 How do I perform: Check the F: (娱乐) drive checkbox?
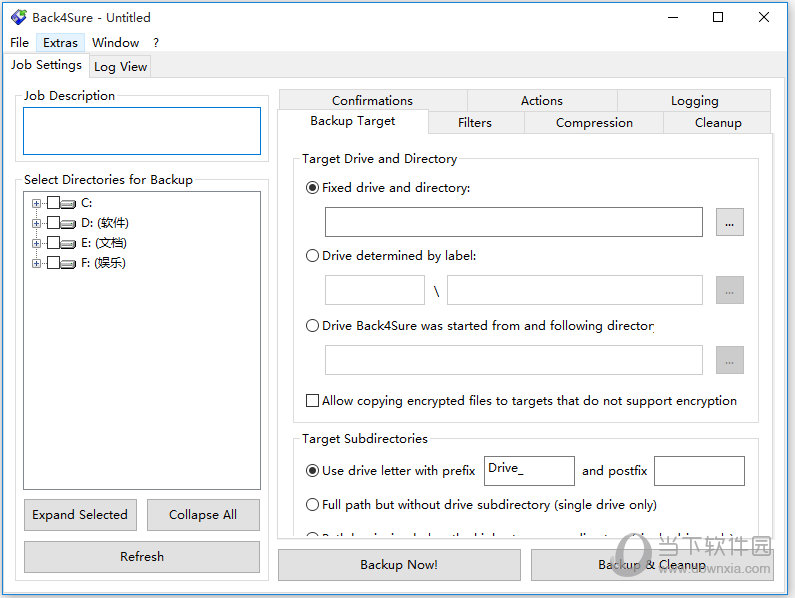click(53, 263)
